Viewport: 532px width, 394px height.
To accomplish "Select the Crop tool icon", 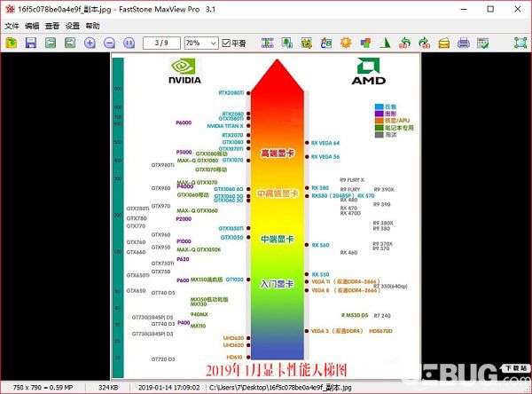I will (307, 43).
